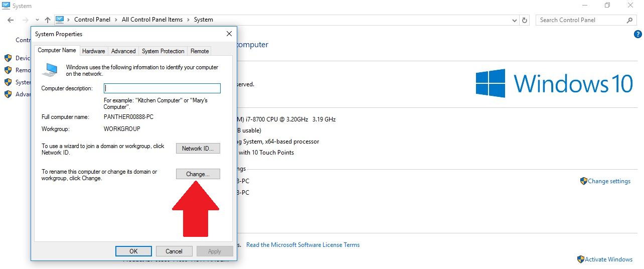
Task: Click OK in System Properties
Action: tap(133, 251)
